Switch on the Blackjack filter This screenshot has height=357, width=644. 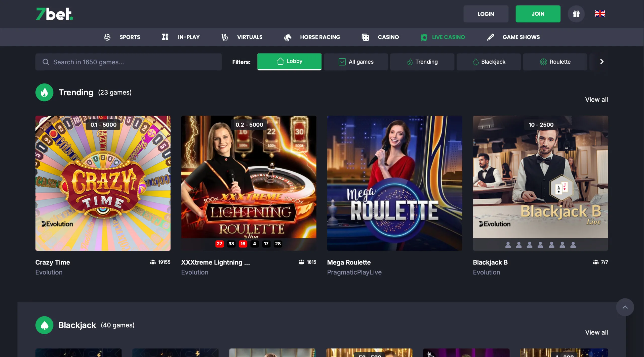pyautogui.click(x=488, y=62)
